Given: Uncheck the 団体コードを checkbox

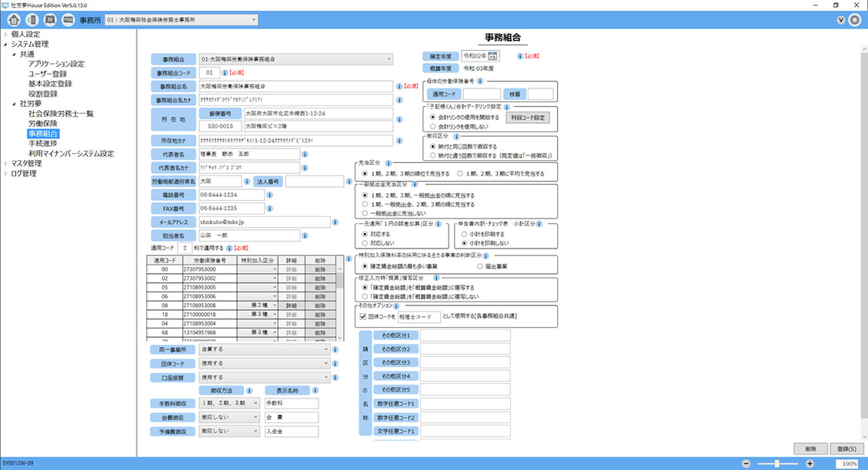Looking at the screenshot, I should (x=363, y=317).
